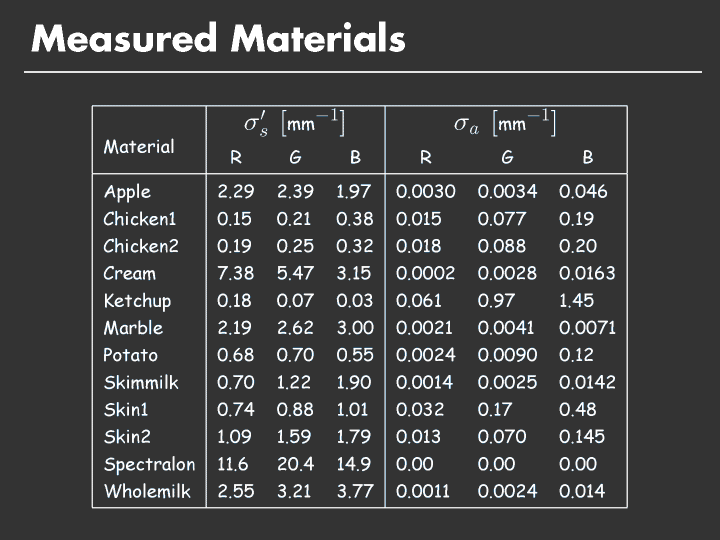The width and height of the screenshot is (720, 540).
Task: Click the Cream material name
Action: click(x=130, y=273)
